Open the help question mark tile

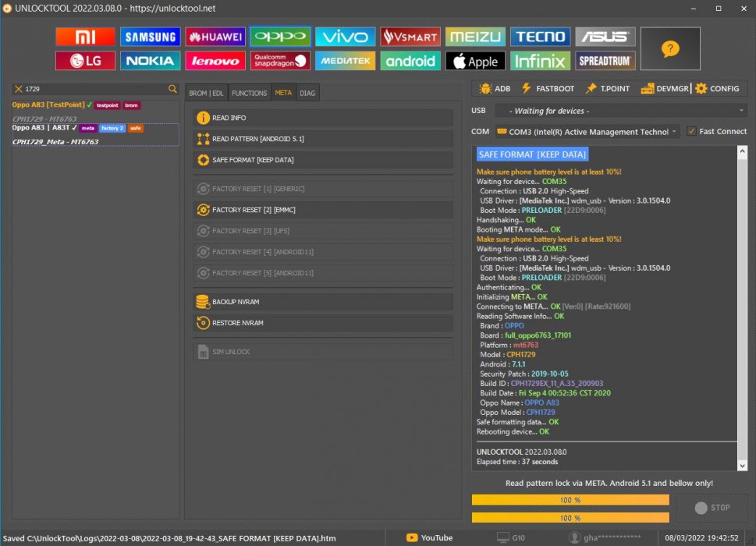[670, 48]
